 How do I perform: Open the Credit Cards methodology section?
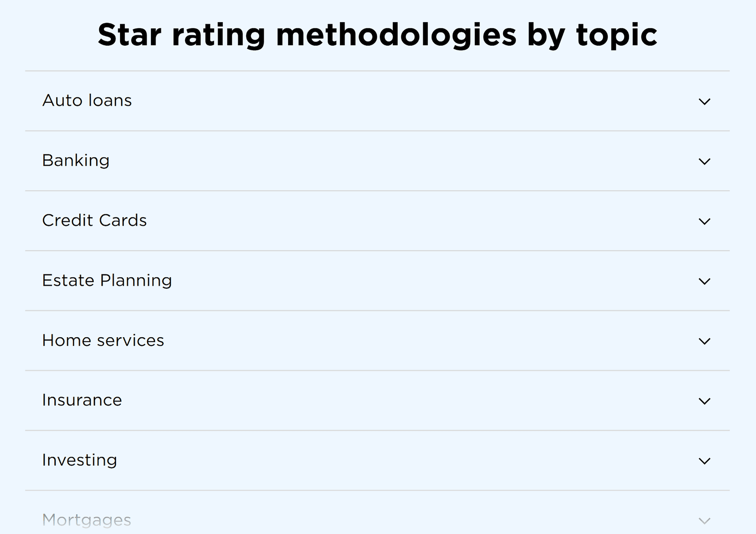tap(94, 221)
